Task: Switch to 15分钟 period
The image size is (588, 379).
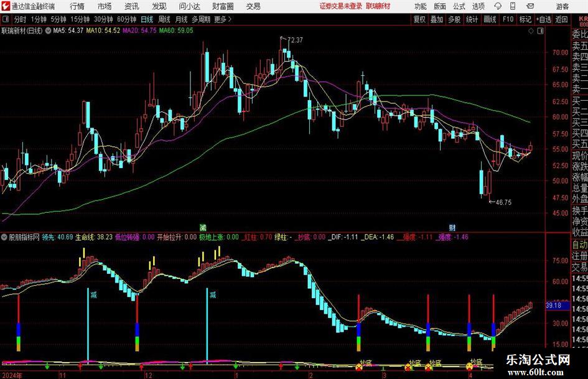Action: (x=80, y=19)
